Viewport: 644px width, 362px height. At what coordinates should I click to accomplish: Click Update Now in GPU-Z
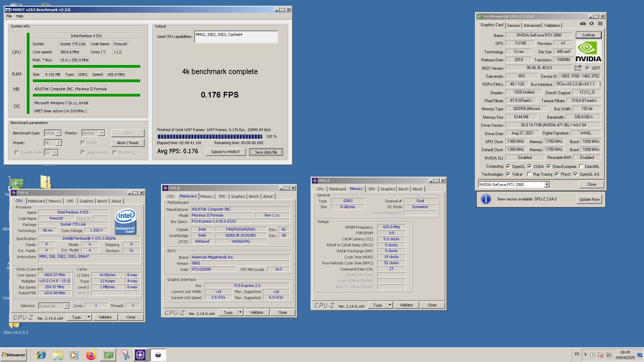tap(589, 199)
